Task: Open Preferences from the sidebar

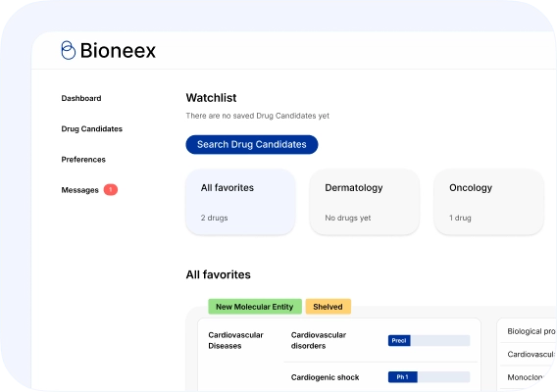Action: tap(83, 160)
